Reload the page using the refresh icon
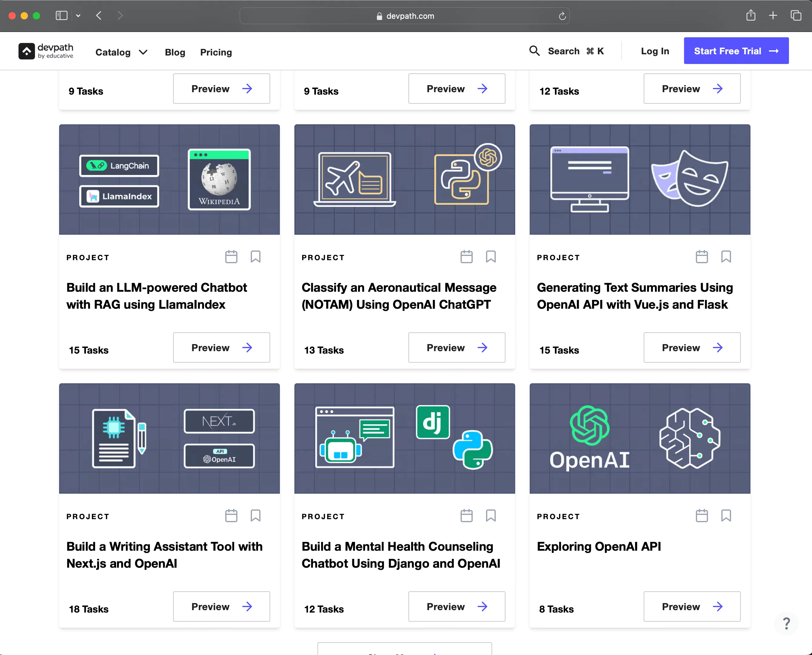This screenshot has height=655, width=812. (x=562, y=16)
